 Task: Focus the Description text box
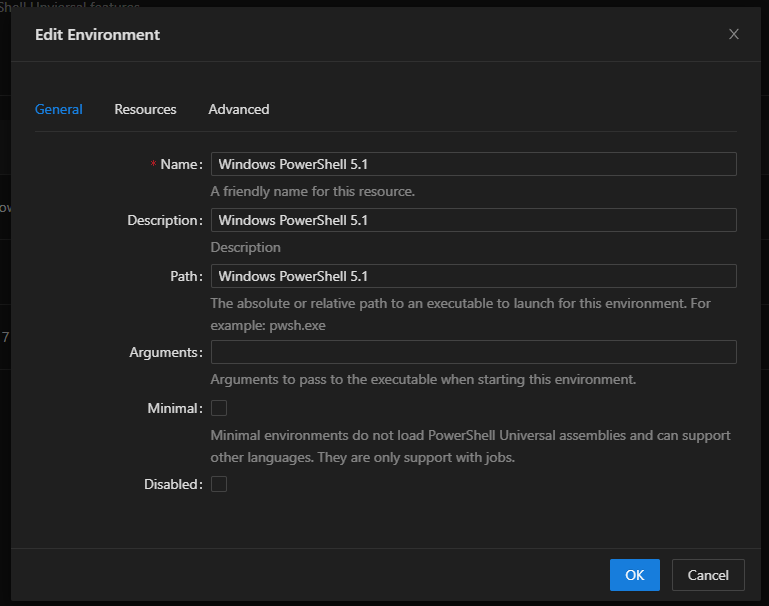[473, 220]
